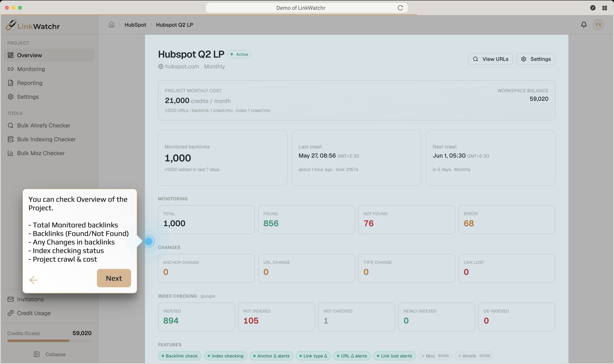The width and height of the screenshot is (614, 364).
Task: Reload the Demo of LinkWatchr page
Action: tap(400, 8)
